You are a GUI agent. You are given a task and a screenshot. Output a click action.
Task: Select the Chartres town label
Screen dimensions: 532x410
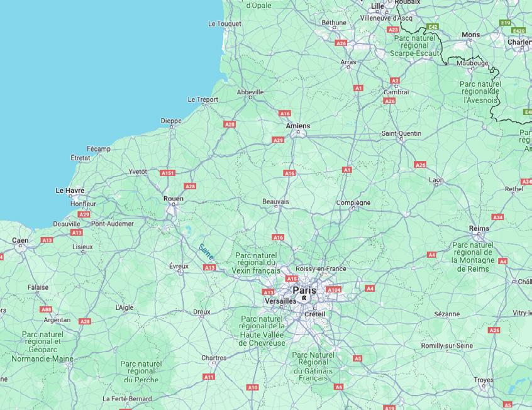214,358
